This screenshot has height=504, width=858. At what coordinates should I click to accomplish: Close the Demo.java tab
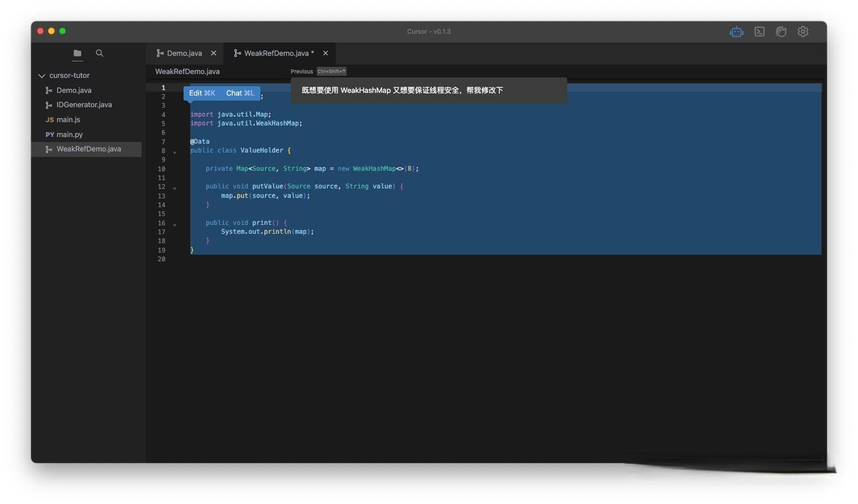point(213,53)
